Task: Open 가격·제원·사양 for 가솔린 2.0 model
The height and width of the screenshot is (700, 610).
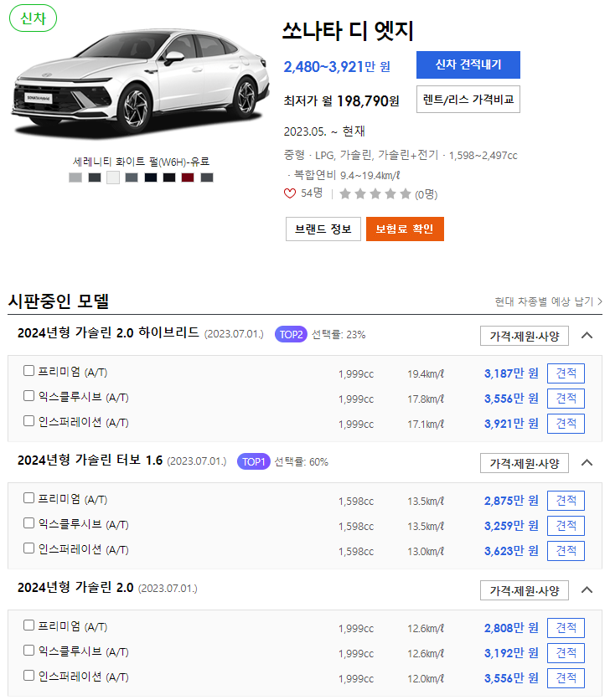Action: click(525, 590)
